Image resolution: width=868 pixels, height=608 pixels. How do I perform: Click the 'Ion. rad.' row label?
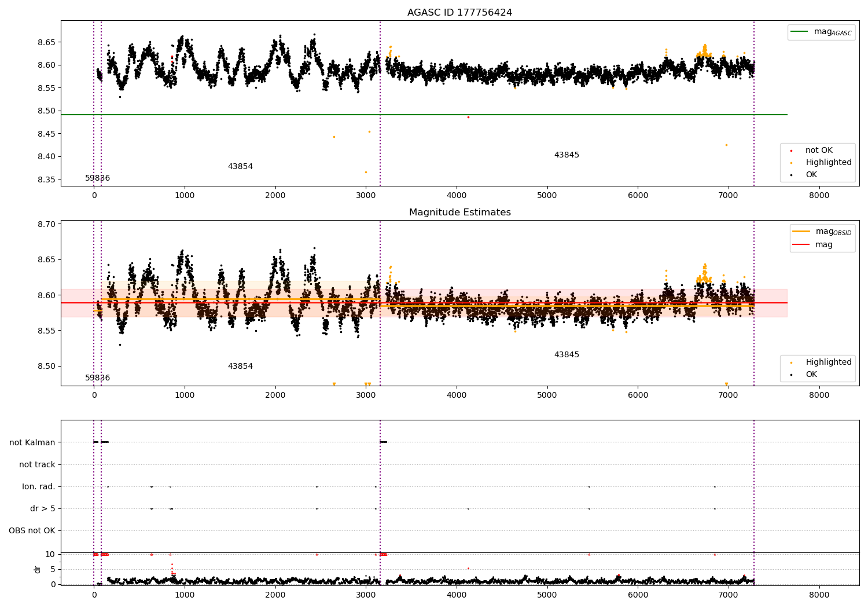coord(39,487)
